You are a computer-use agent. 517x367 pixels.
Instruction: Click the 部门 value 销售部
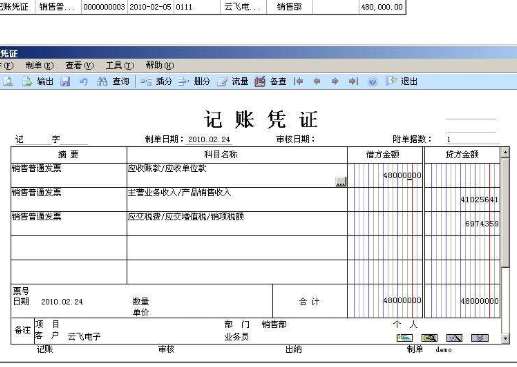coord(274,324)
